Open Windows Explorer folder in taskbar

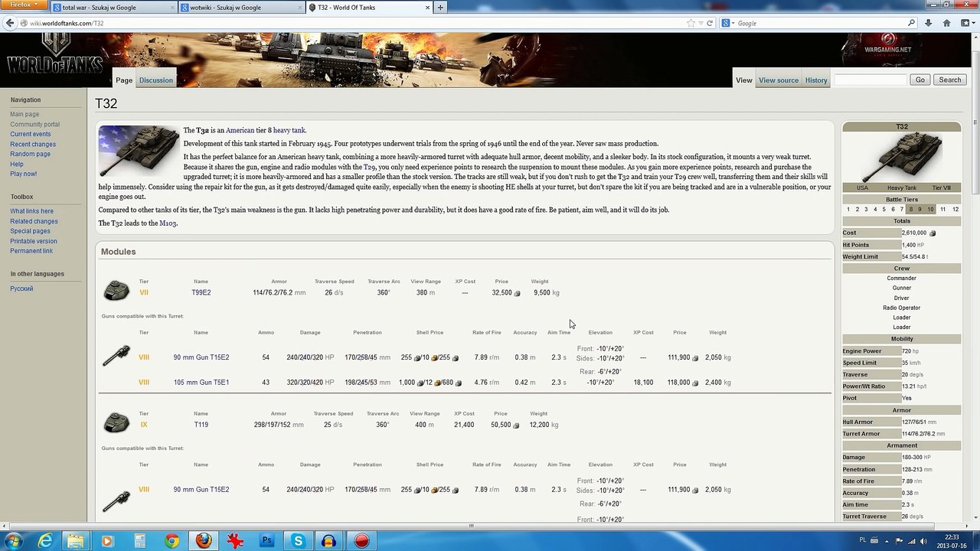(76, 541)
